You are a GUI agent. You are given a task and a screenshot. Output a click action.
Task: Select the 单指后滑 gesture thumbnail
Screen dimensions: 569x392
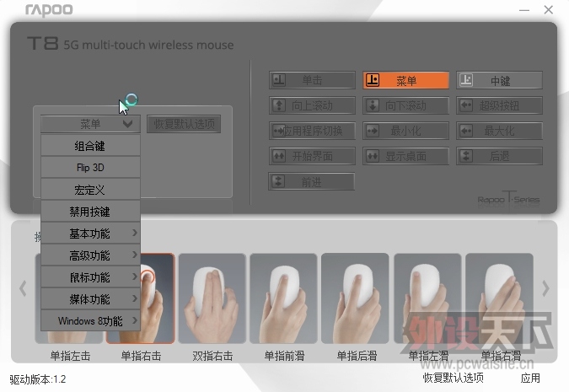(355, 298)
